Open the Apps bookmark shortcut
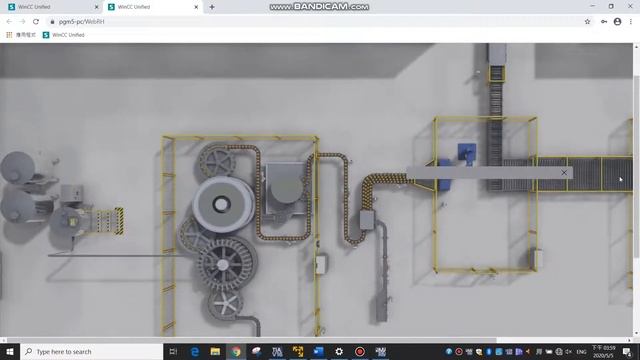This screenshot has width=640, height=360. 21,35
